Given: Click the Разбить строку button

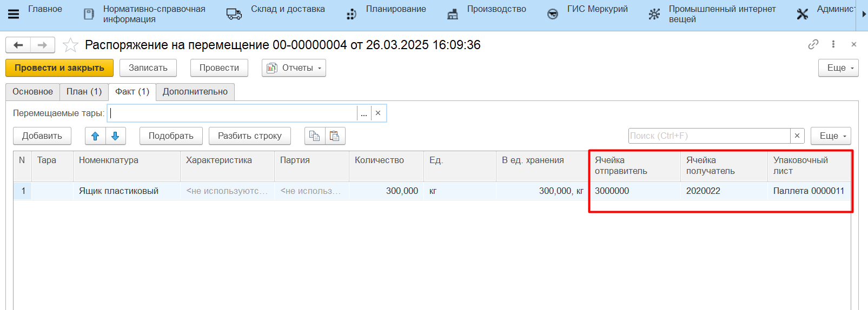Looking at the screenshot, I should pos(249,136).
